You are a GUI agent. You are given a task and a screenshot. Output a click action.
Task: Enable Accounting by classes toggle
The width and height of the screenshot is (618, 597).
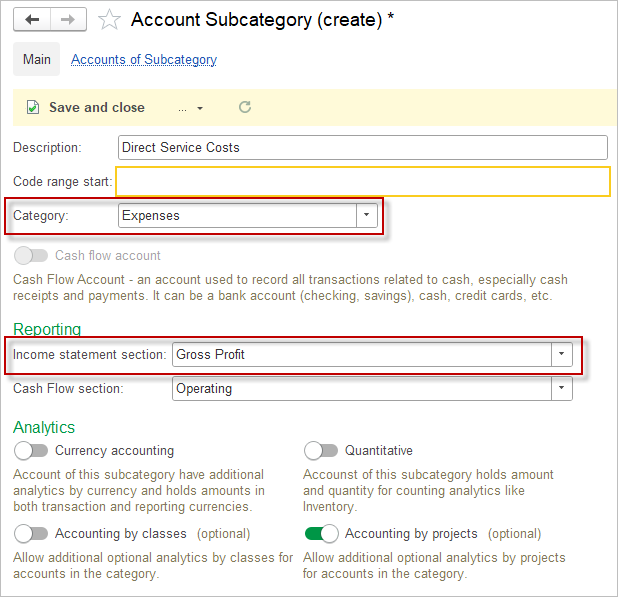(31, 534)
